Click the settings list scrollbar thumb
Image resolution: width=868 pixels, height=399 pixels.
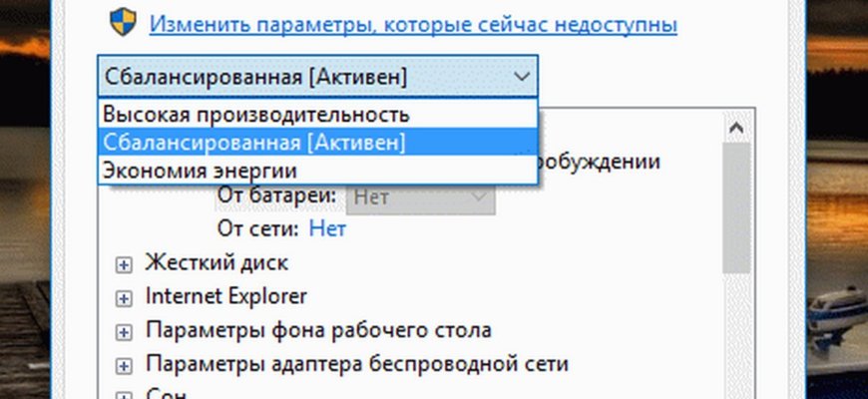tap(736, 207)
